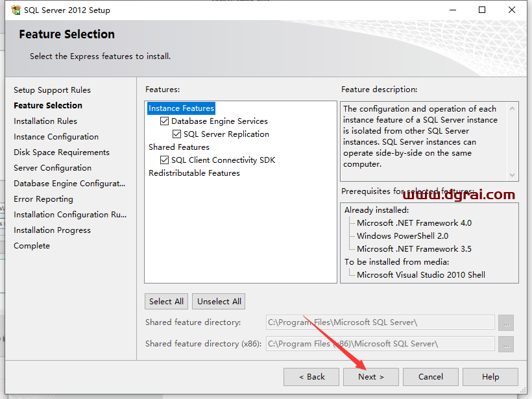Click the SQL Server Replication label text

point(226,134)
